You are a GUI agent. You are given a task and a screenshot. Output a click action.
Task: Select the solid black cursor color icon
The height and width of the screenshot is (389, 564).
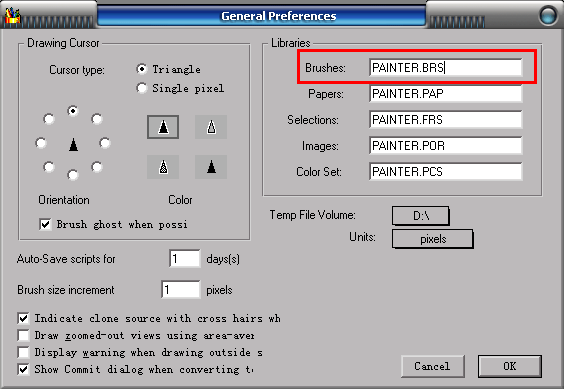(163, 127)
